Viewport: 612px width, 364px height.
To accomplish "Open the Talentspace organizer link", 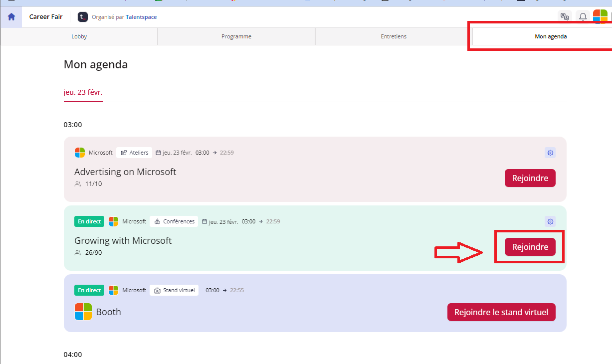I will 141,17.
